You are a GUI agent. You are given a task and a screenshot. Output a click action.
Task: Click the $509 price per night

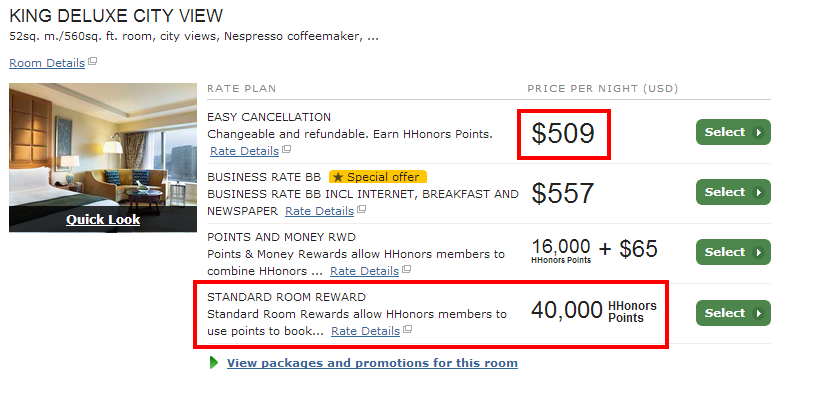(563, 133)
